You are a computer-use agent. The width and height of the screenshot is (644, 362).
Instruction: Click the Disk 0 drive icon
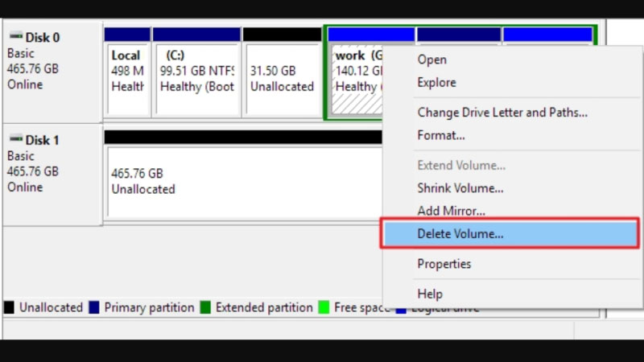pyautogui.click(x=16, y=38)
